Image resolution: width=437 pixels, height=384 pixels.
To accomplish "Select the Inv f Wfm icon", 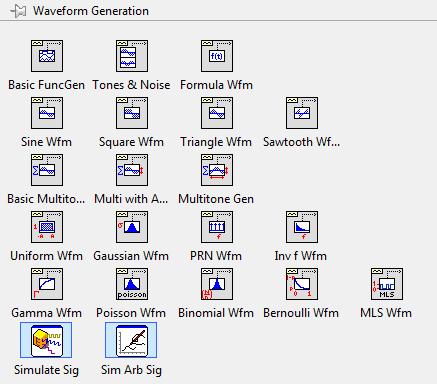I will 302,227.
